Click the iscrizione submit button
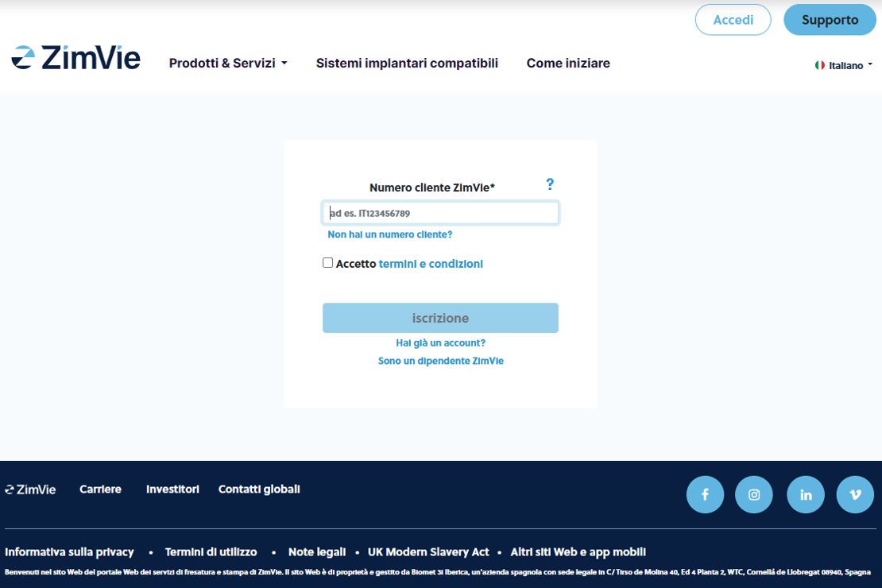The image size is (882, 588). click(440, 318)
